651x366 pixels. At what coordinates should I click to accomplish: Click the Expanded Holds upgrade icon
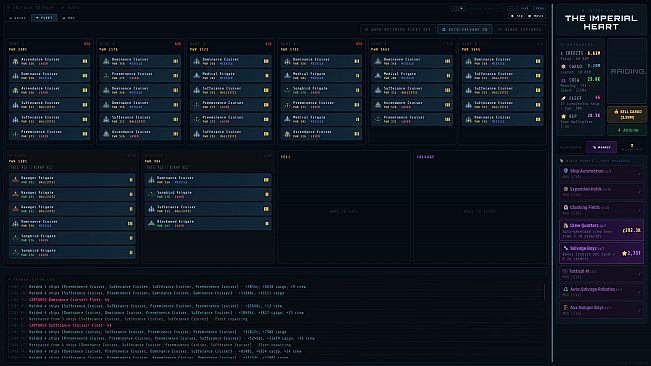click(x=565, y=189)
